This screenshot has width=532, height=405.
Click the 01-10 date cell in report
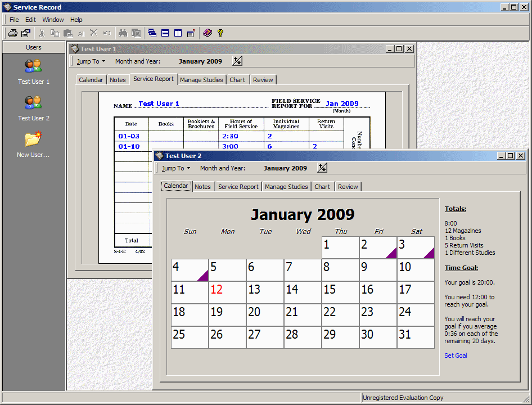pos(131,146)
